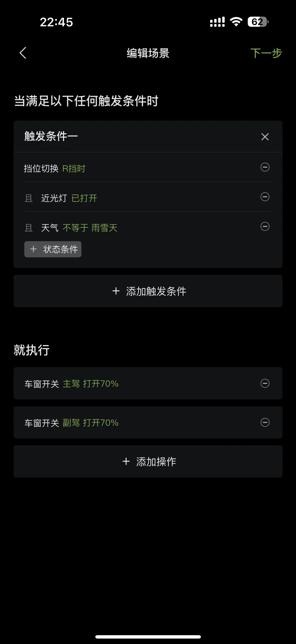Tap 下一步 to proceed

point(266,53)
